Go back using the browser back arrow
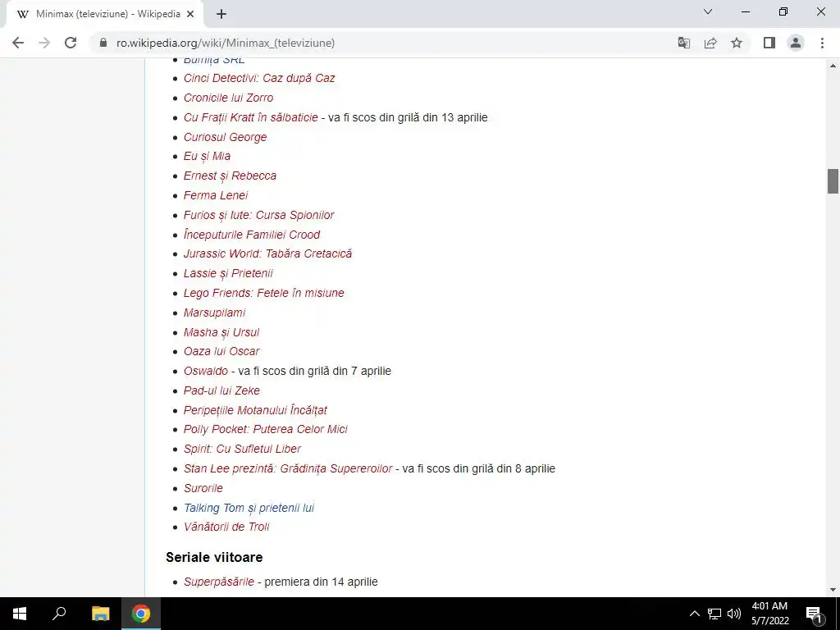 point(18,43)
